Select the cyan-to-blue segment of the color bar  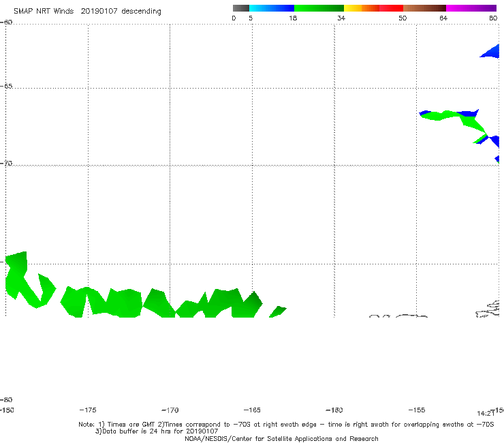[x=272, y=8]
